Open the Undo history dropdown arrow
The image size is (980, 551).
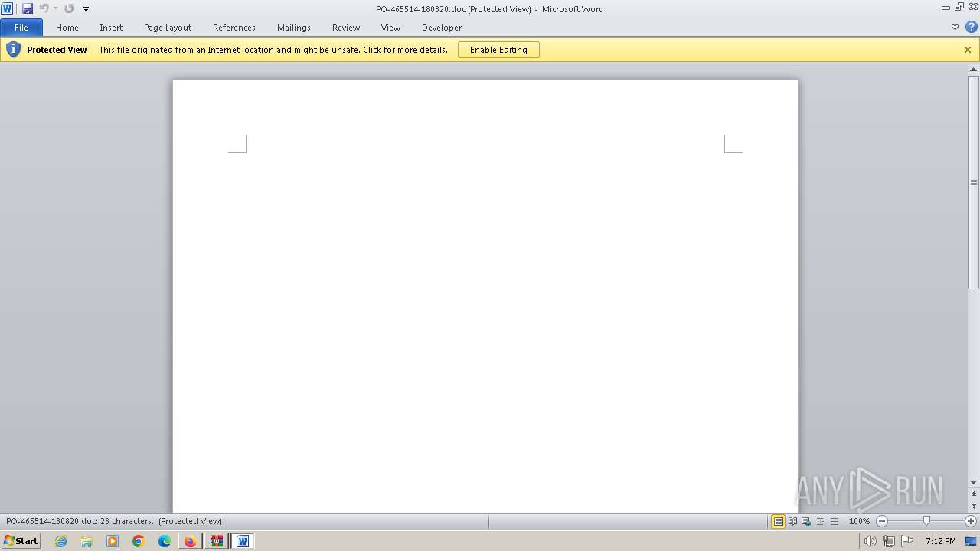coord(55,8)
